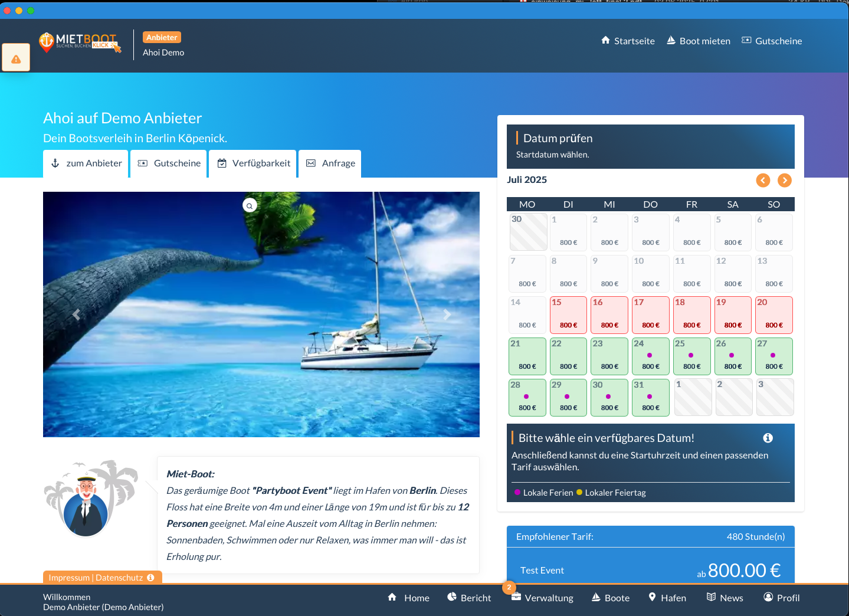This screenshot has height=616, width=849.
Task: Open Verwaltung in the bottom bar
Action: click(542, 598)
